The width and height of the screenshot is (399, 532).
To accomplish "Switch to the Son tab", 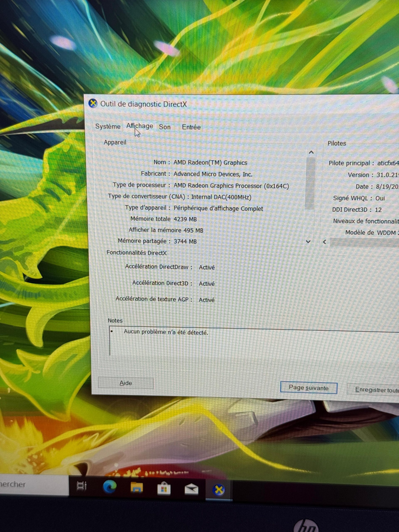I will 165,127.
